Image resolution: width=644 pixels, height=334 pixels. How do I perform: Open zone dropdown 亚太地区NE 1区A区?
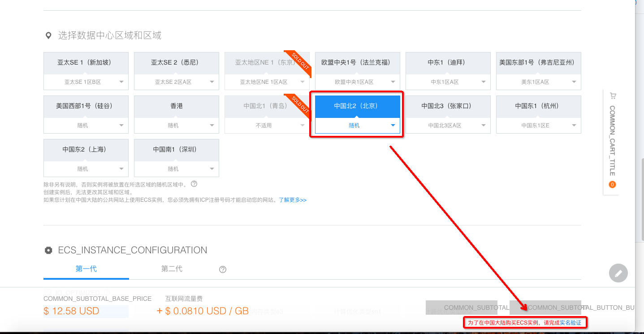tap(267, 82)
